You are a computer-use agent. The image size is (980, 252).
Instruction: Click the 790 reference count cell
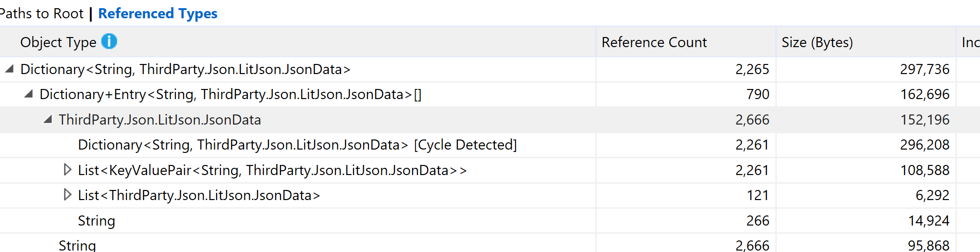758,94
